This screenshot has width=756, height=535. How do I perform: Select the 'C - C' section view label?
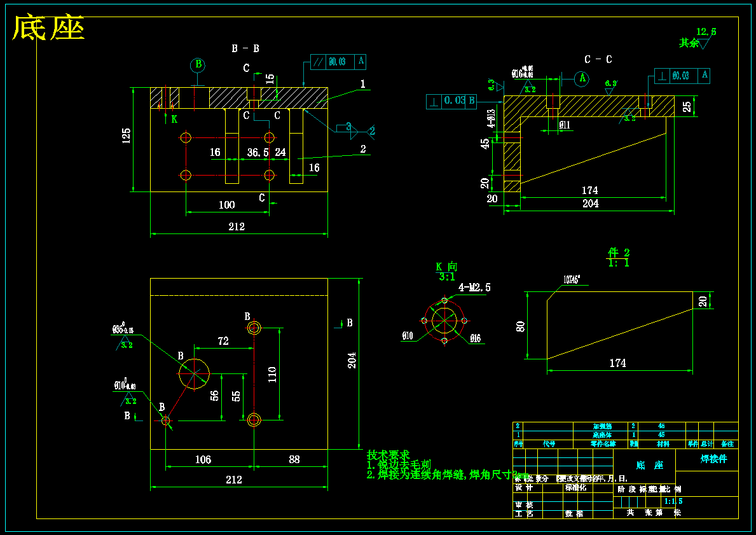click(598, 59)
